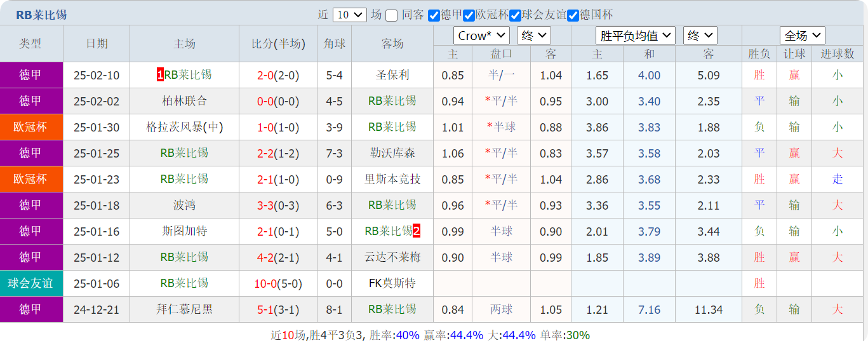Expand the Crow* odds company dropdown
Image resolution: width=868 pixels, height=343 pixels.
[x=481, y=36]
